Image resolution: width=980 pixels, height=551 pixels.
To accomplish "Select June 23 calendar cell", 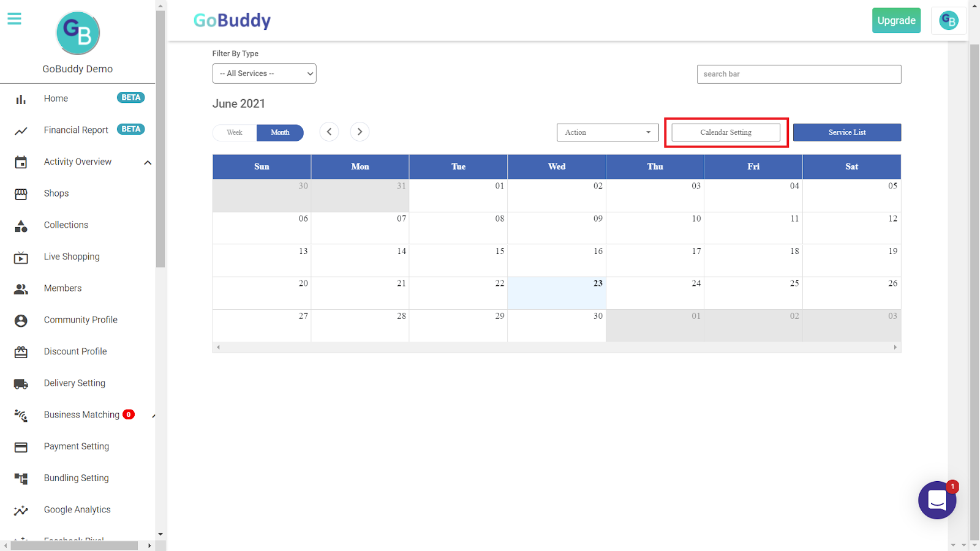I will click(x=557, y=293).
